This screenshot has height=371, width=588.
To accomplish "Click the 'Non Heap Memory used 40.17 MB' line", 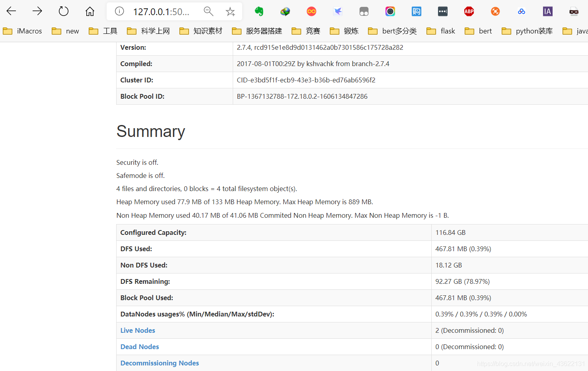I will [x=282, y=215].
